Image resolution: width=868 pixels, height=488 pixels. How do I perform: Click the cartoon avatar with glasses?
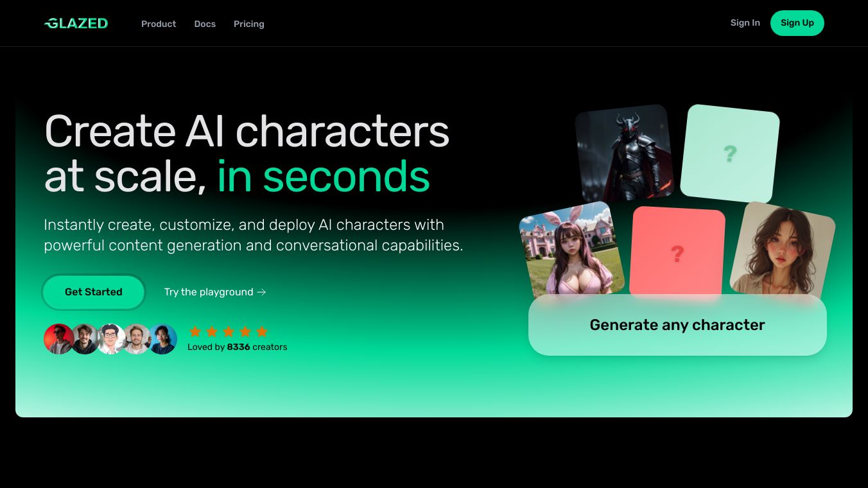pos(111,339)
